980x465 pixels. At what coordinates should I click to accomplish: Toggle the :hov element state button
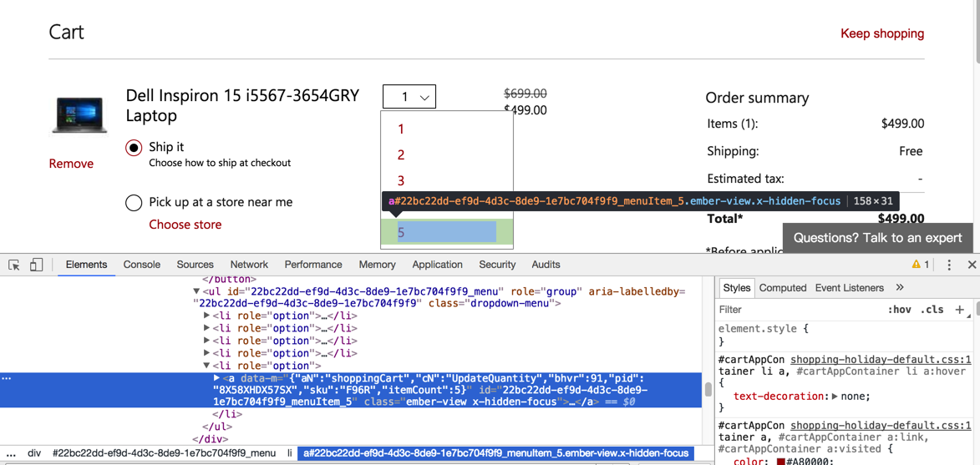pyautogui.click(x=897, y=310)
